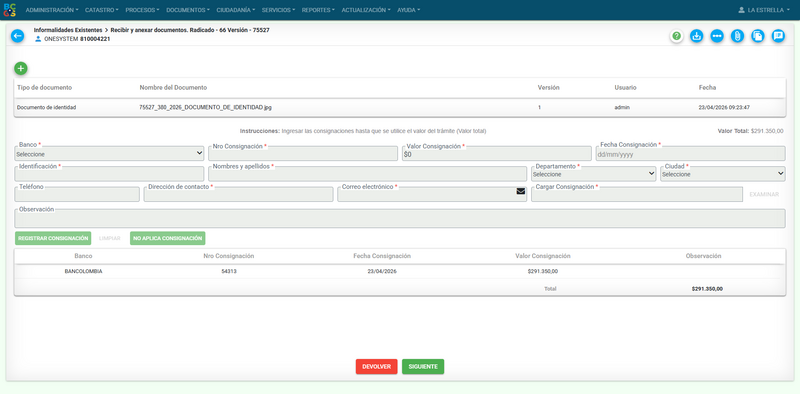Open the ACTUALIZACIÓN menu

(366, 10)
